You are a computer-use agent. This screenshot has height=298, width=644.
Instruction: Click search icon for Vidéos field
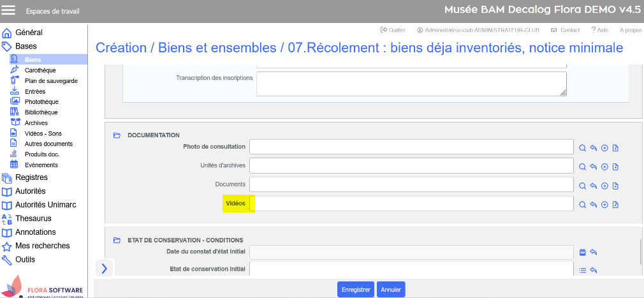click(x=582, y=205)
